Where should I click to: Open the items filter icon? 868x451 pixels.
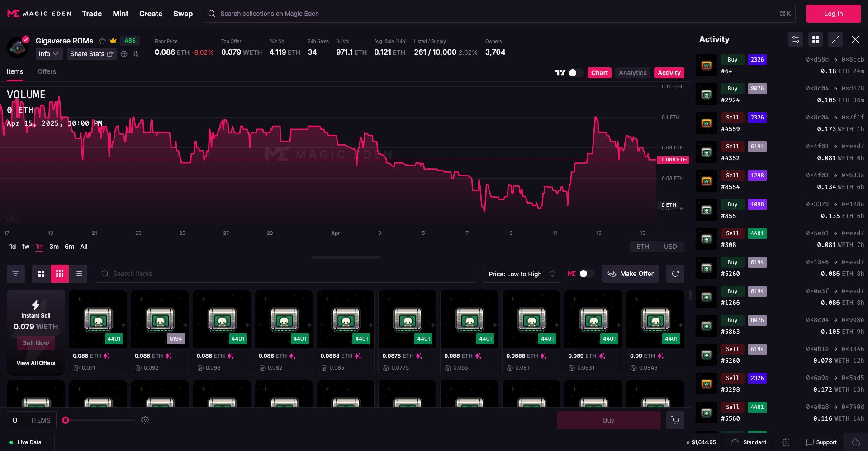[x=16, y=274]
